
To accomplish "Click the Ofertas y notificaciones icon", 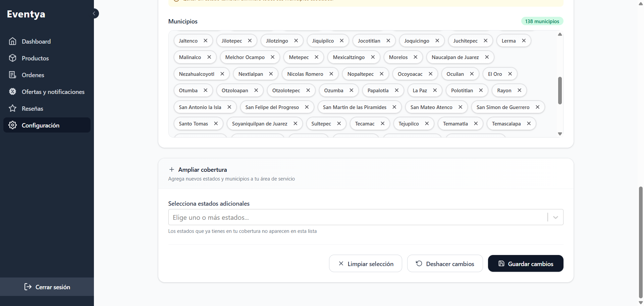I will pyautogui.click(x=13, y=91).
